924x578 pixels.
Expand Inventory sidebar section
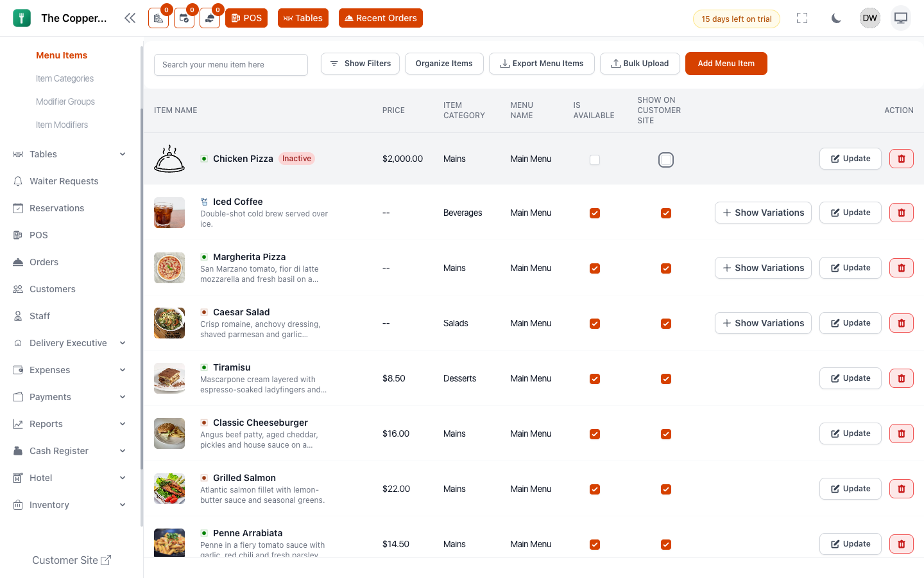tap(71, 505)
